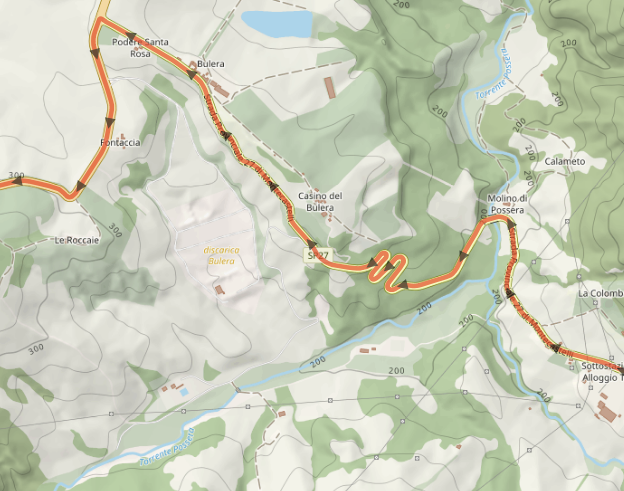
Task: Click the Le Roccaie label
Action: tap(77, 240)
